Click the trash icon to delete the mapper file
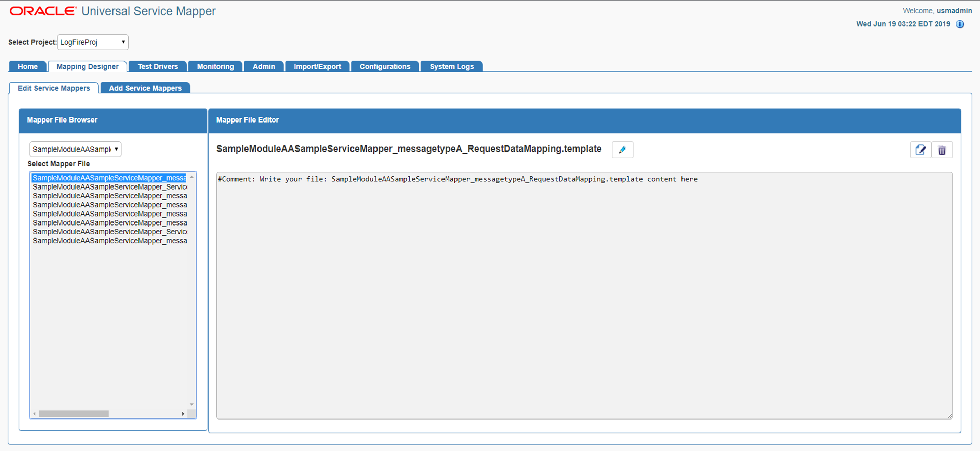 (942, 150)
